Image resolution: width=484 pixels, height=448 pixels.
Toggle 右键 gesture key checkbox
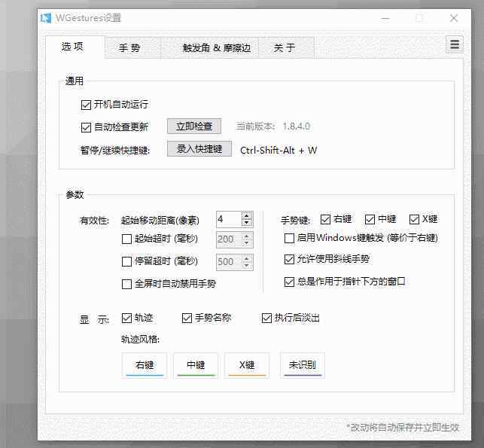[325, 220]
